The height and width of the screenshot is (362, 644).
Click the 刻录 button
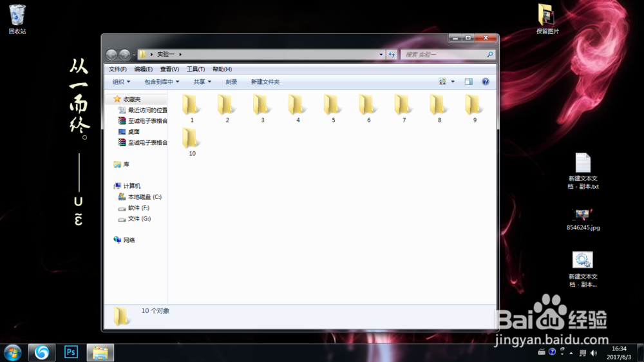point(231,82)
